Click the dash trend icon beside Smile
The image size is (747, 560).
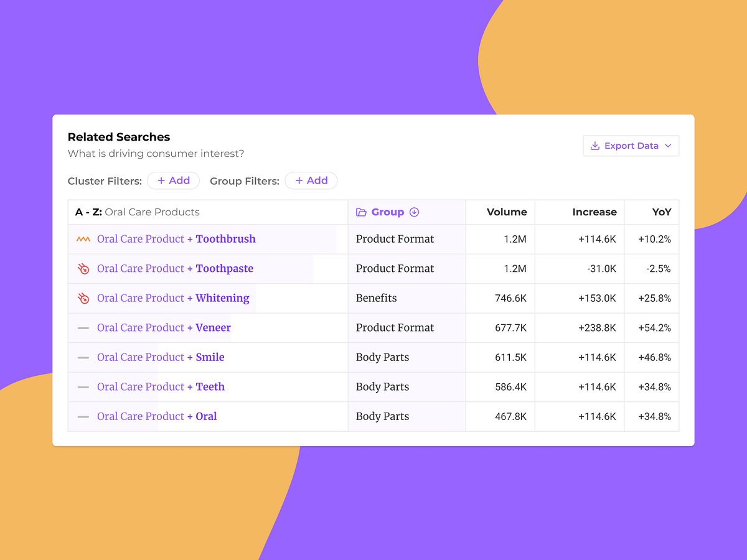point(83,357)
